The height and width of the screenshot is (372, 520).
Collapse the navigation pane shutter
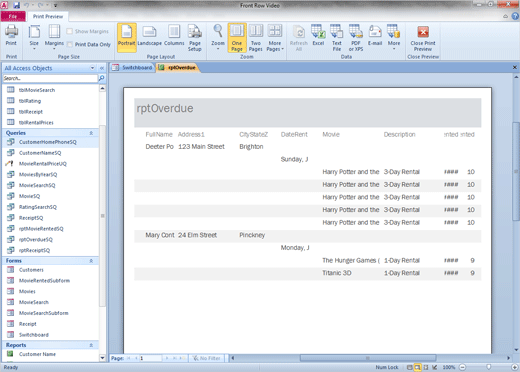tap(102, 68)
